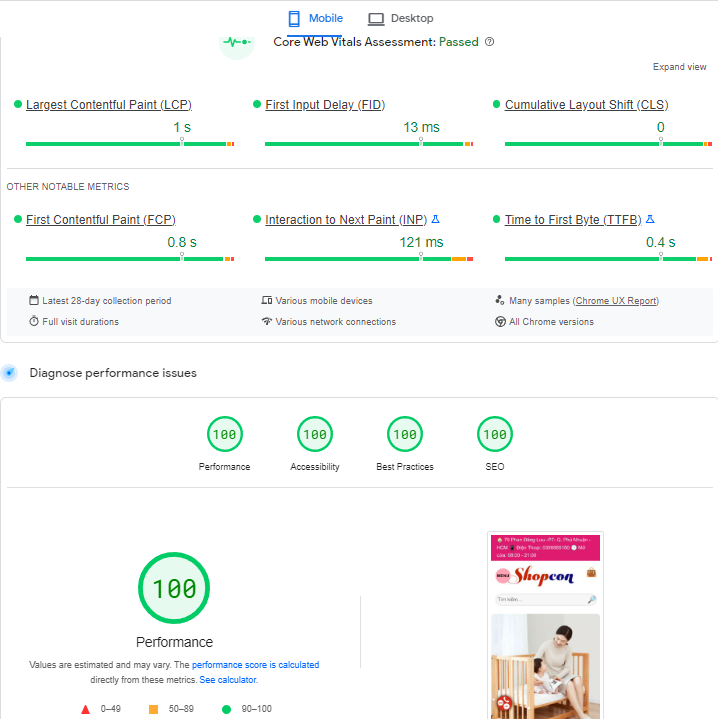The width and height of the screenshot is (718, 719).
Task: Click the Accessibility score gauge
Action: tap(315, 435)
